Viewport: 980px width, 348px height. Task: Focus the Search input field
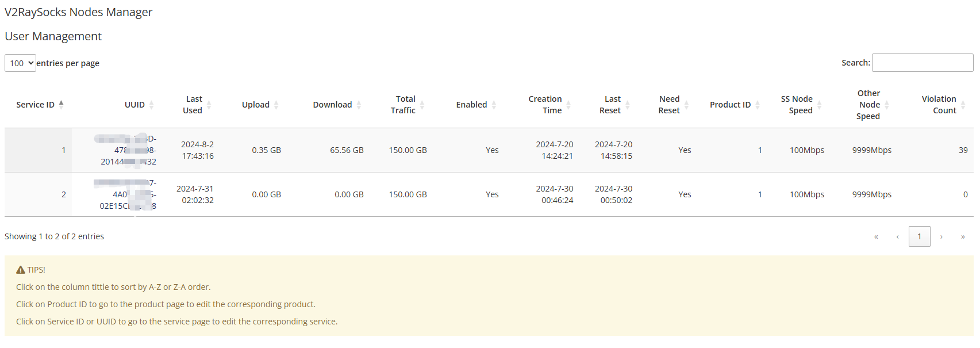coord(922,63)
